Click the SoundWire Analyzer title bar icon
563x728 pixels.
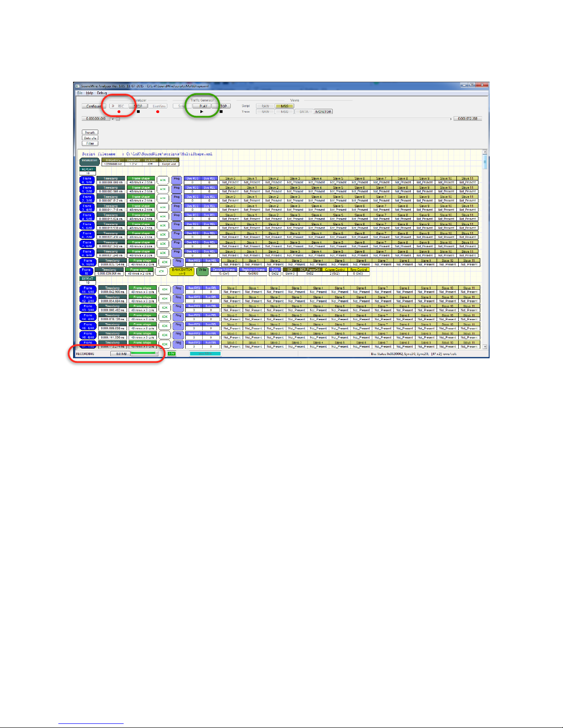[78, 86]
